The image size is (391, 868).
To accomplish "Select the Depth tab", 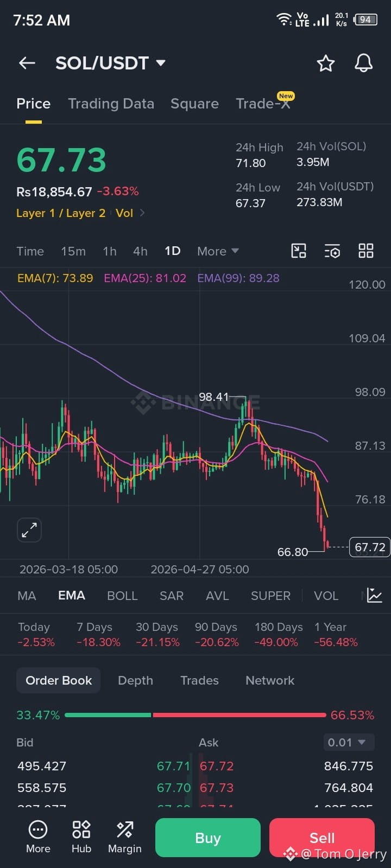I will pos(136,680).
